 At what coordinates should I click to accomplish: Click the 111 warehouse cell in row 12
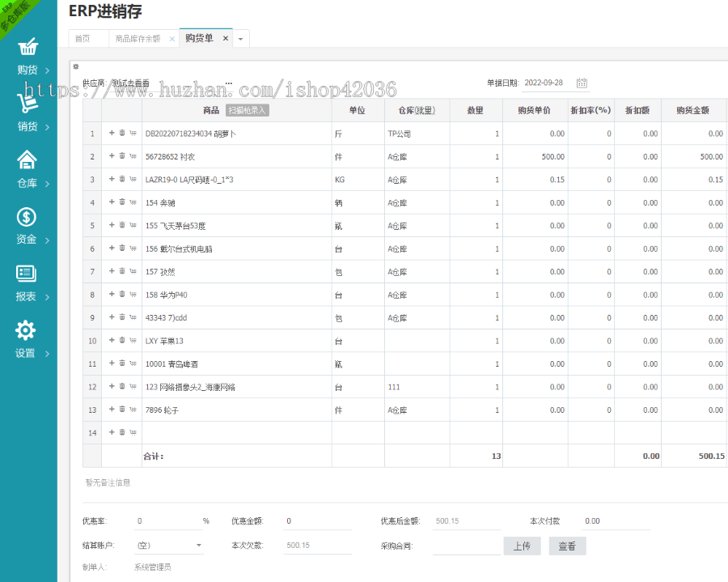(417, 387)
